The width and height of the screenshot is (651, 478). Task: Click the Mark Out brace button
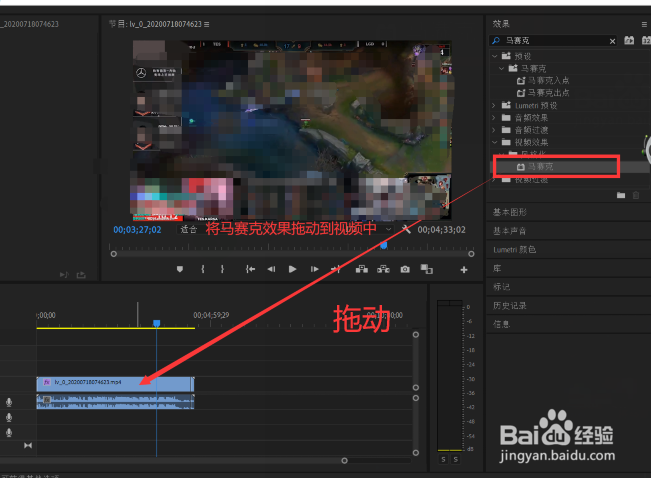point(223,269)
